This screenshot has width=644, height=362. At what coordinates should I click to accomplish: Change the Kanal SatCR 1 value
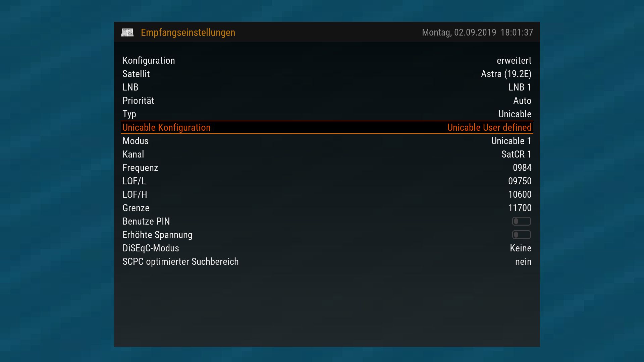click(x=517, y=154)
